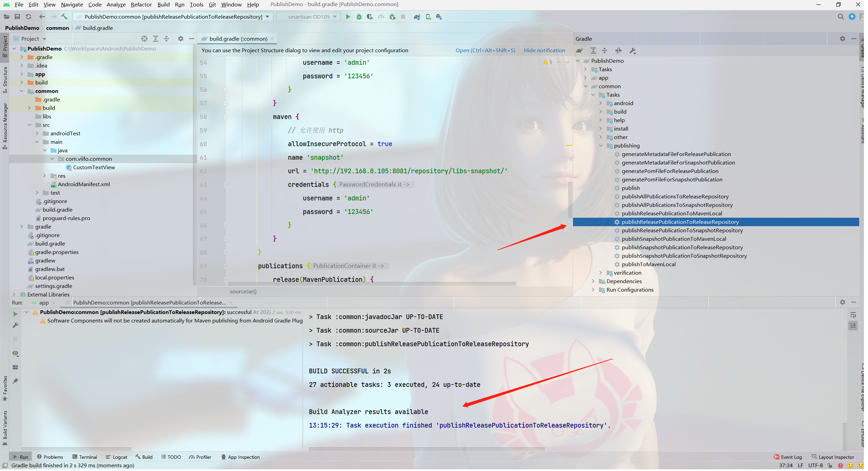The image size is (868, 471).
Task: Toggle scroll to end in Run console
Action: [853, 326]
